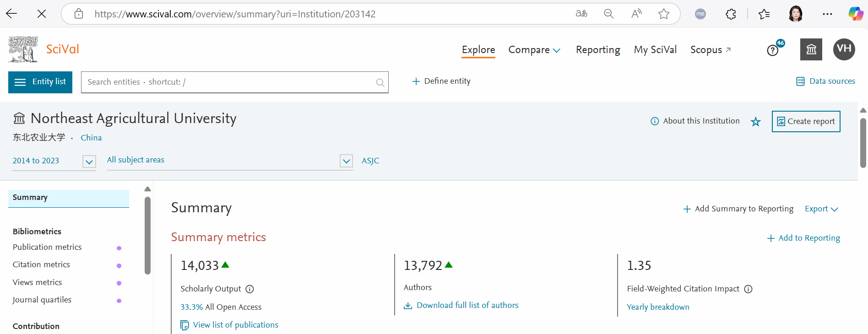This screenshot has width=868, height=334.
Task: Favorite this institution with the star icon
Action: [755, 122]
